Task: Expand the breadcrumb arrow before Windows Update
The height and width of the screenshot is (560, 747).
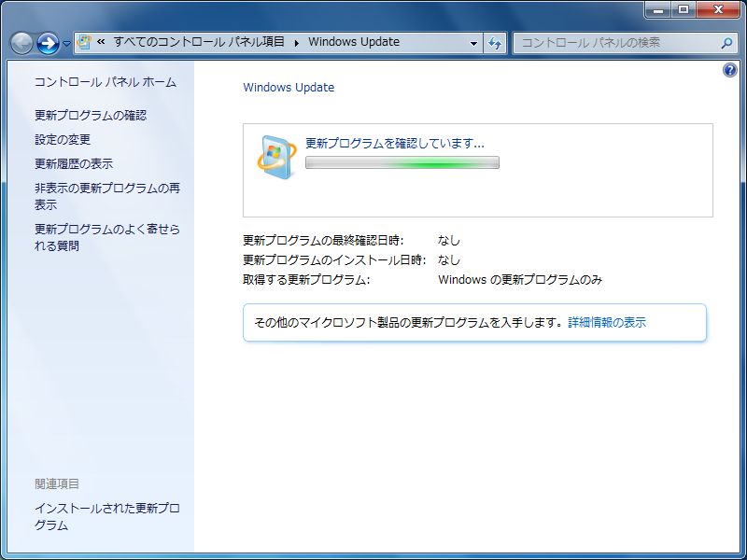Action: tap(296, 43)
